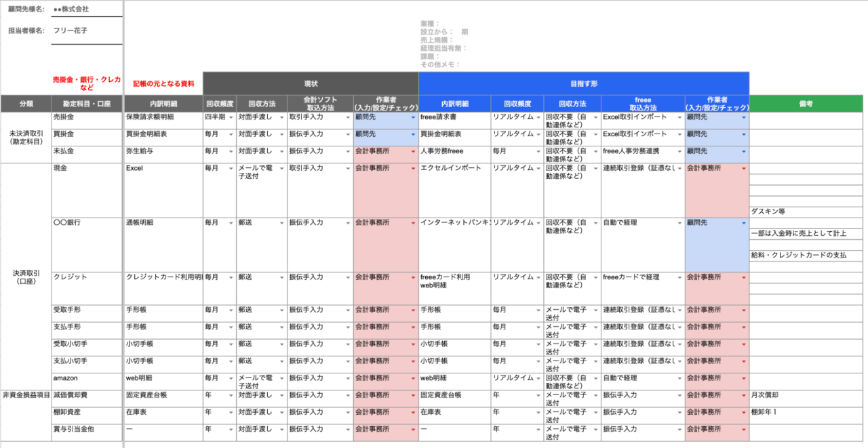Click the 減価償却費 account cell
Viewport: 868px width, 448px height.
[x=87, y=399]
